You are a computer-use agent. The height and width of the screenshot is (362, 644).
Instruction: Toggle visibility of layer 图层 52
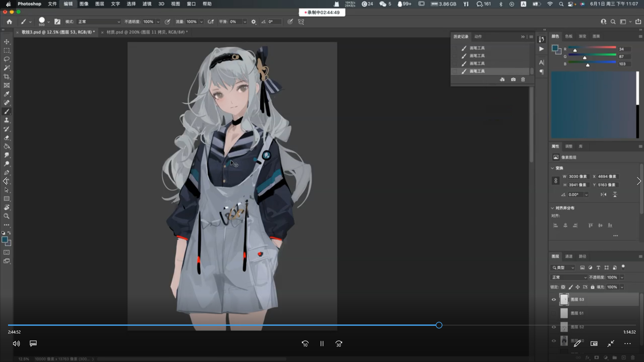click(554, 327)
